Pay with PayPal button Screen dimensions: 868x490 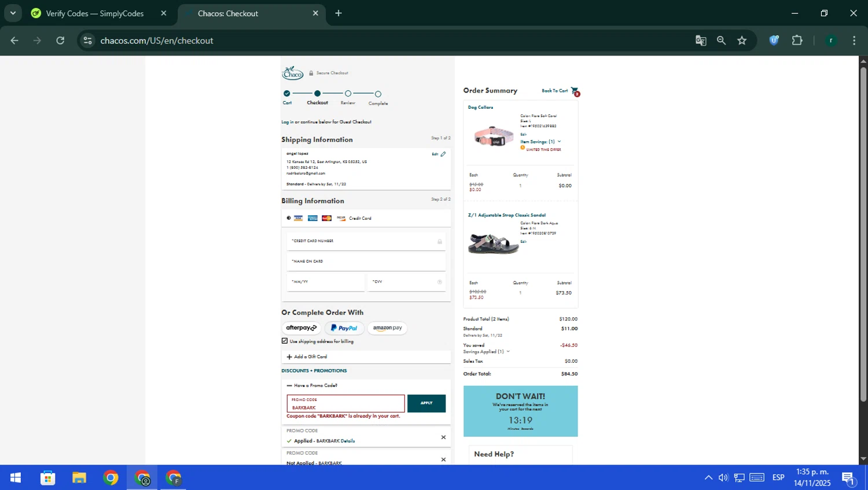click(344, 328)
